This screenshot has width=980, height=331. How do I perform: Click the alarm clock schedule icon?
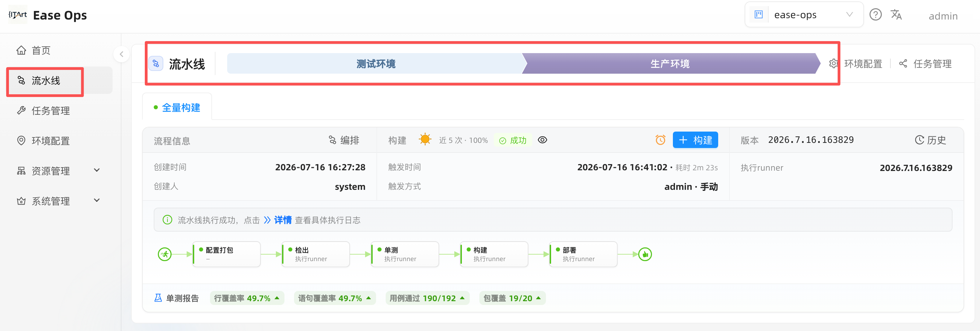tap(661, 140)
